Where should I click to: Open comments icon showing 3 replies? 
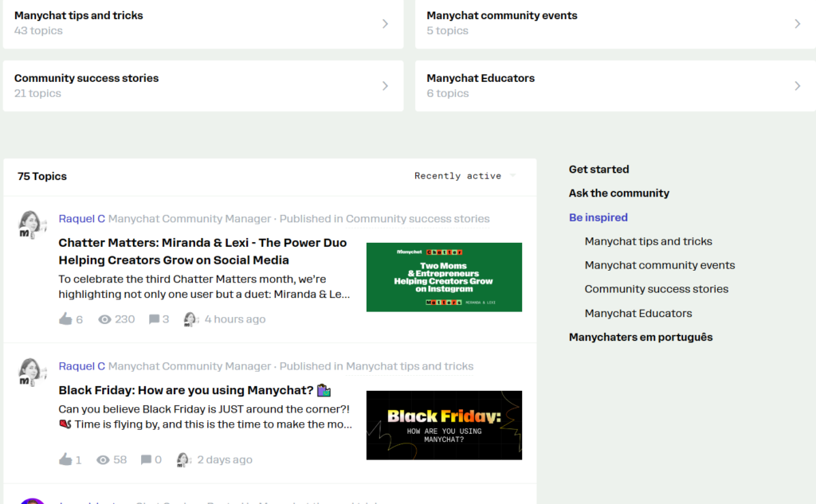point(154,318)
